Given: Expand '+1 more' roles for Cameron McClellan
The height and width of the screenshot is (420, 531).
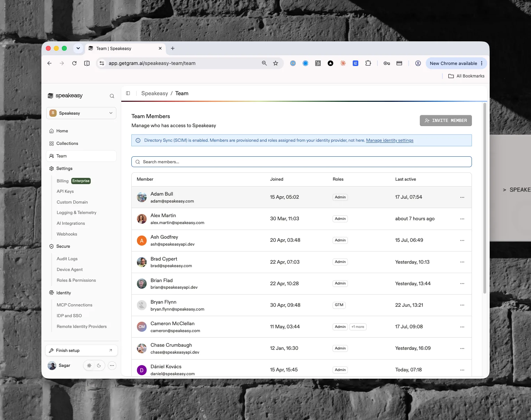Looking at the screenshot, I should [x=358, y=327].
